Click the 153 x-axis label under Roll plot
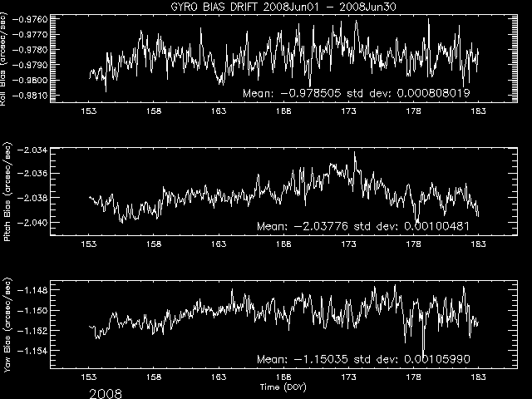This screenshot has width=532, height=399. [89, 111]
